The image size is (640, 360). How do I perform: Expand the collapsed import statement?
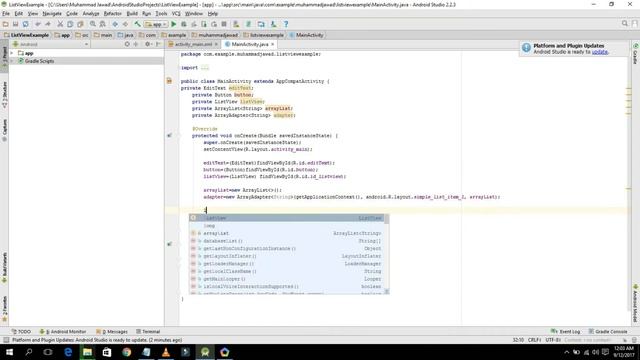coord(205,68)
